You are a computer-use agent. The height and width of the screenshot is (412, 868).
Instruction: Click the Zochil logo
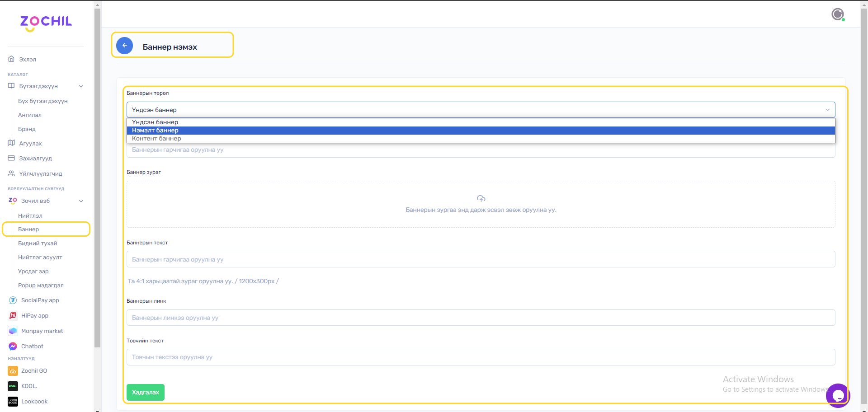tap(46, 23)
